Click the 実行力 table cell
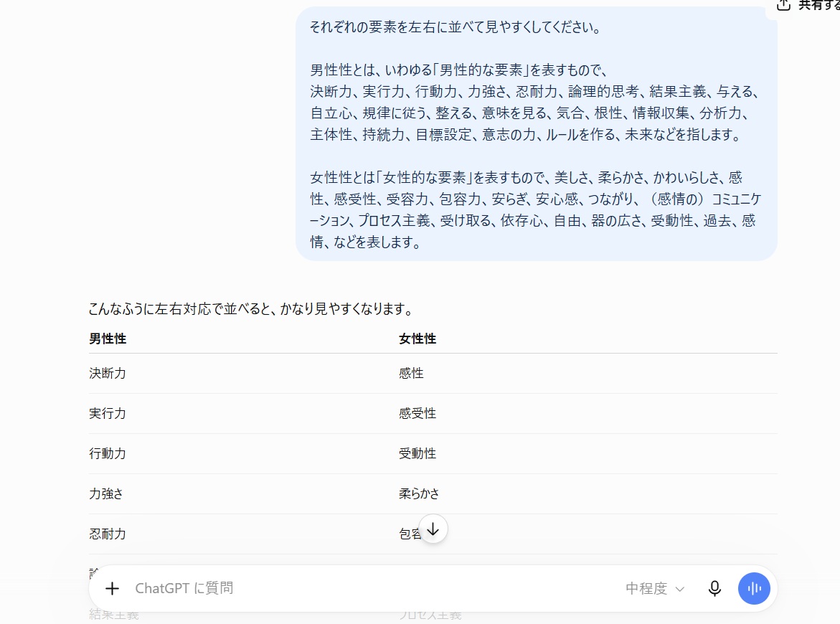The height and width of the screenshot is (624, 840). tap(108, 414)
